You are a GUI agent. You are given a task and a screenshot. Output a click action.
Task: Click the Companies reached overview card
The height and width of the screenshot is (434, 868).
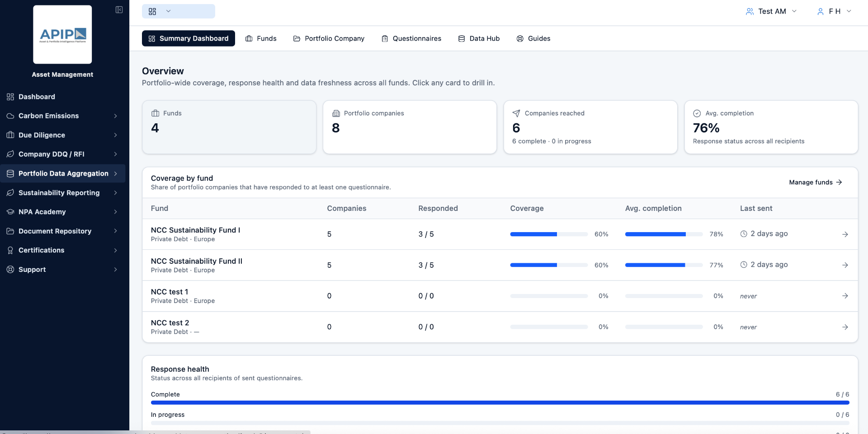tap(590, 127)
